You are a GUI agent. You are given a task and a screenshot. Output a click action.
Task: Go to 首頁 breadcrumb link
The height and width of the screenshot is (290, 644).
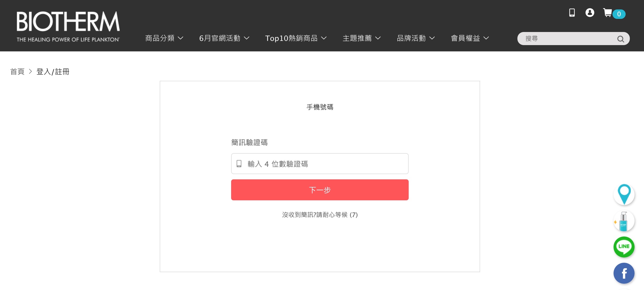click(x=17, y=72)
